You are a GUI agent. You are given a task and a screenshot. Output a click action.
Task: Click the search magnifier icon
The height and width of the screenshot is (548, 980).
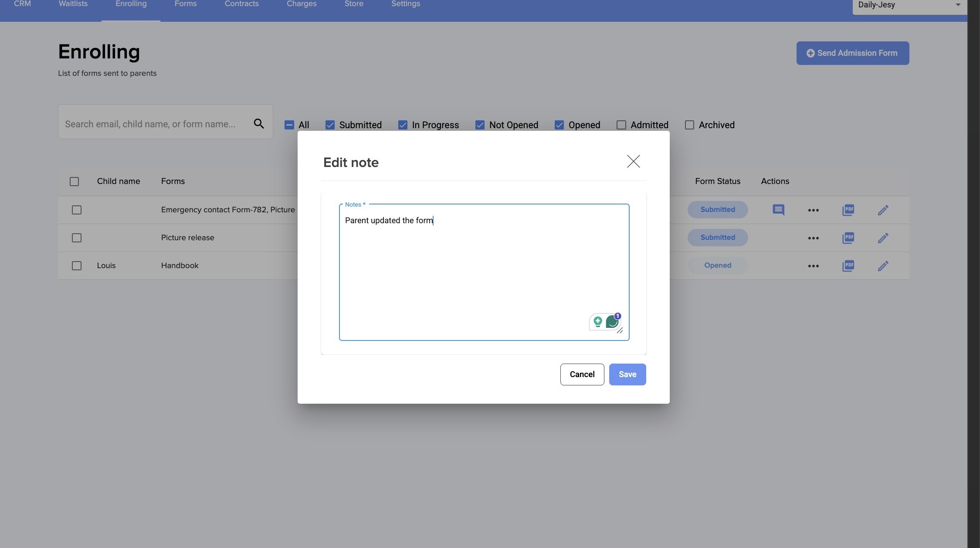[x=259, y=124]
